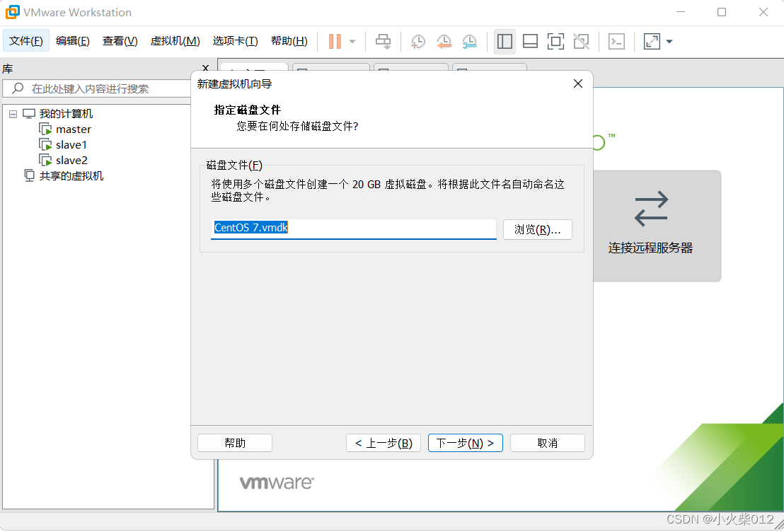Collapse the 我的计算机 tree node
This screenshot has height=532, width=784.
pos(13,114)
